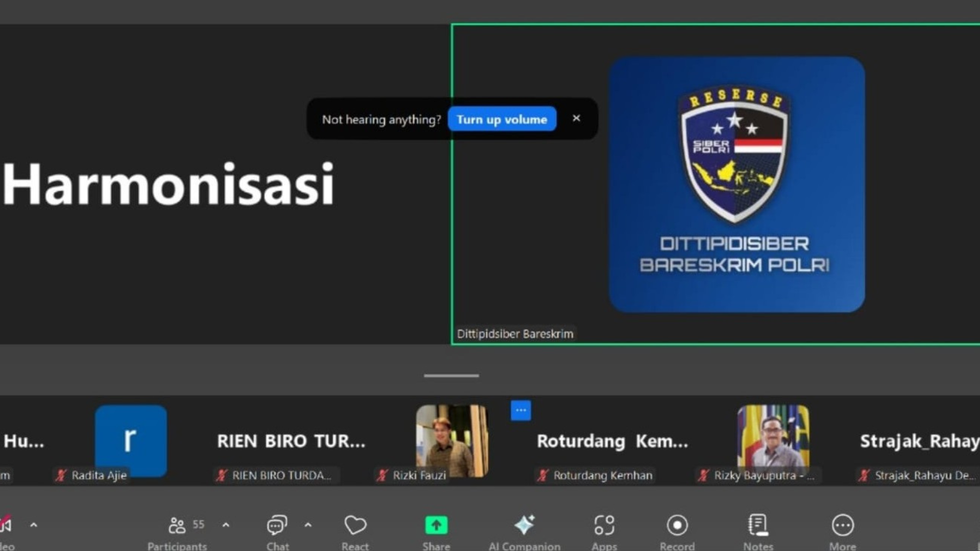Open the React emoji menu

355,532
